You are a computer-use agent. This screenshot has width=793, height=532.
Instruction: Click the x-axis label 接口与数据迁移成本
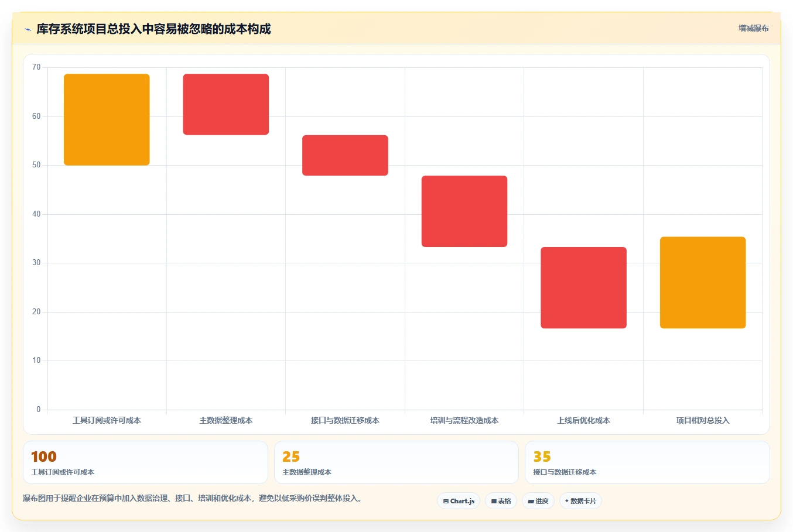point(345,420)
